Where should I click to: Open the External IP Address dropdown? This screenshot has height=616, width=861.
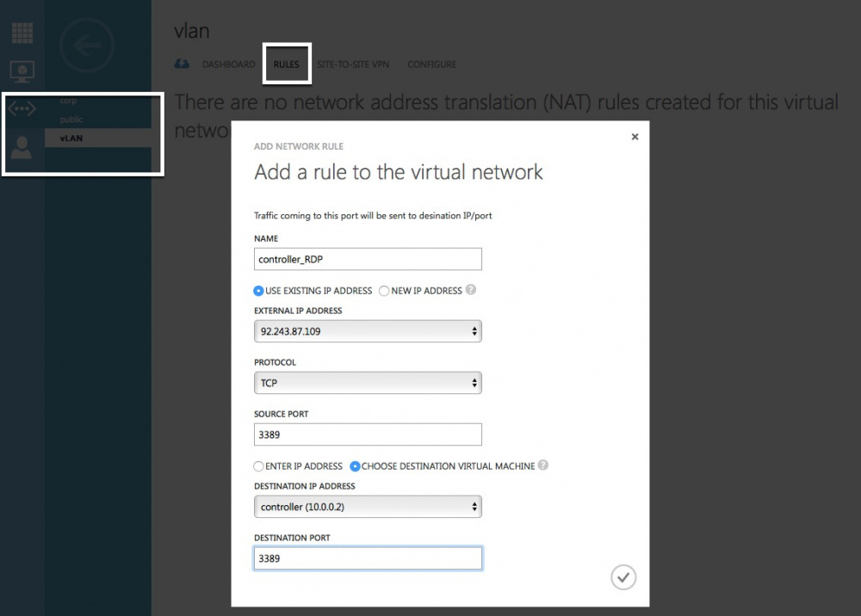(368, 331)
